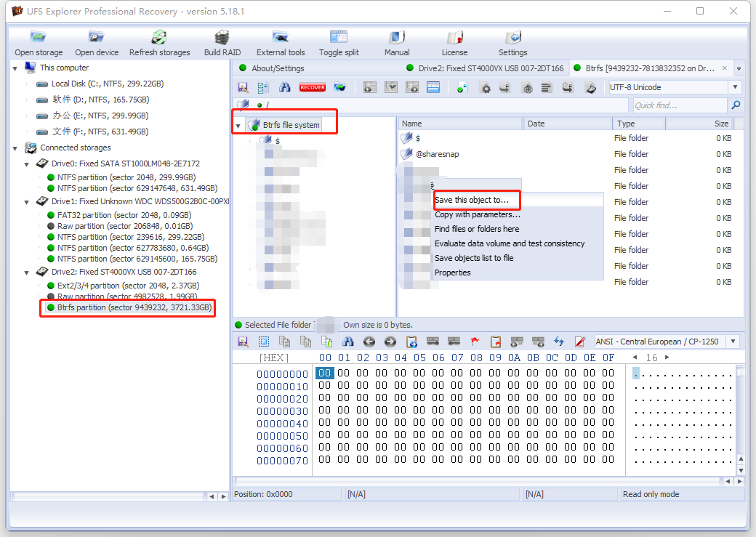This screenshot has width=756, height=537.
Task: Click the red flag icon in hex toolbar
Action: click(x=475, y=342)
